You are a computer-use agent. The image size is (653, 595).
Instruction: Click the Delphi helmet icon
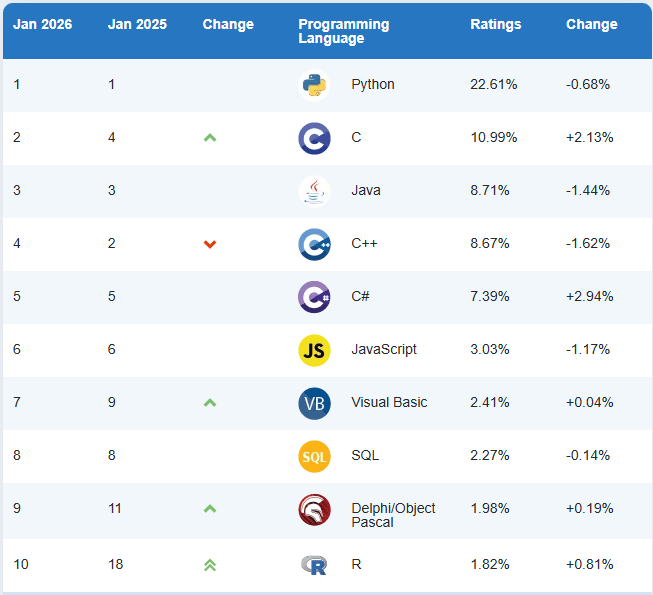pyautogui.click(x=314, y=510)
